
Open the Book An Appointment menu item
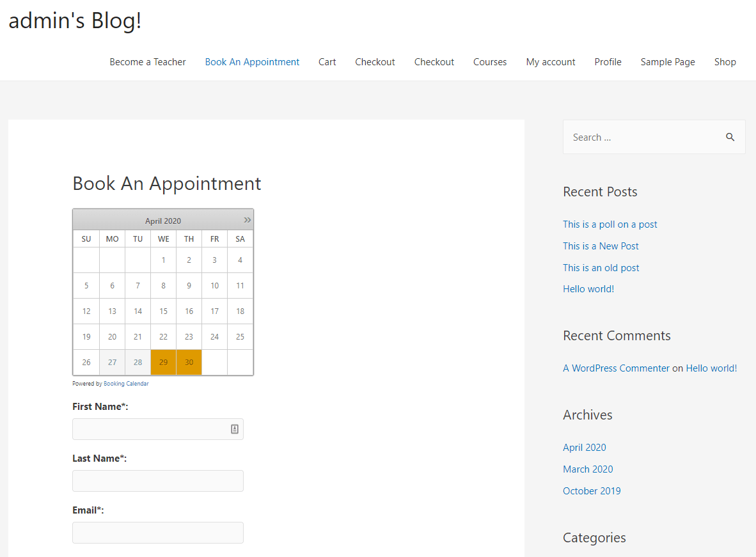point(252,62)
